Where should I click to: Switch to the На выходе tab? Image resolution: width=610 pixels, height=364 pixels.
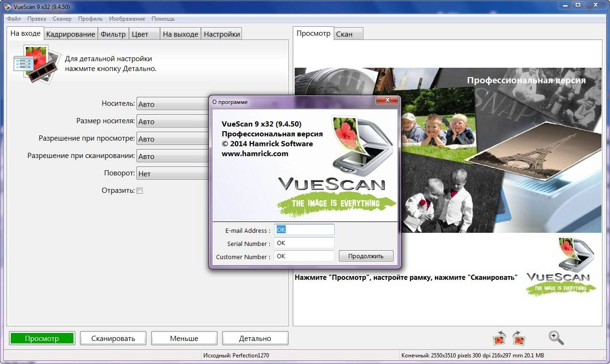pos(180,34)
